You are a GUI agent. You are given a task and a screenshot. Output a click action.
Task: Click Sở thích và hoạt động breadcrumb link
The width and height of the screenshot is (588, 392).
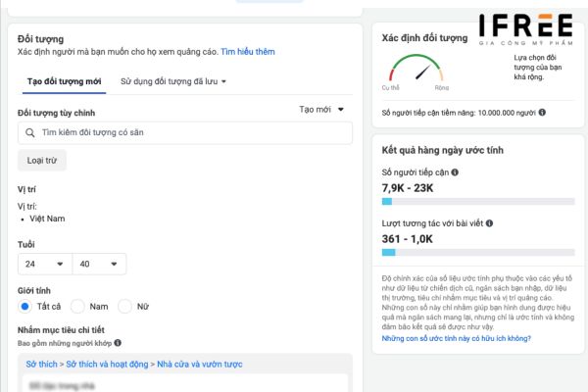click(107, 365)
